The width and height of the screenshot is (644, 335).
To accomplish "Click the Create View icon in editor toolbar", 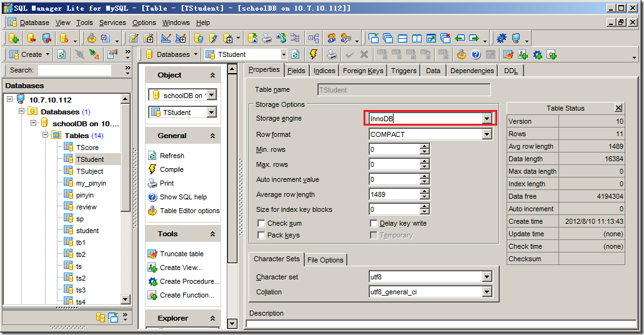I will click(523, 54).
